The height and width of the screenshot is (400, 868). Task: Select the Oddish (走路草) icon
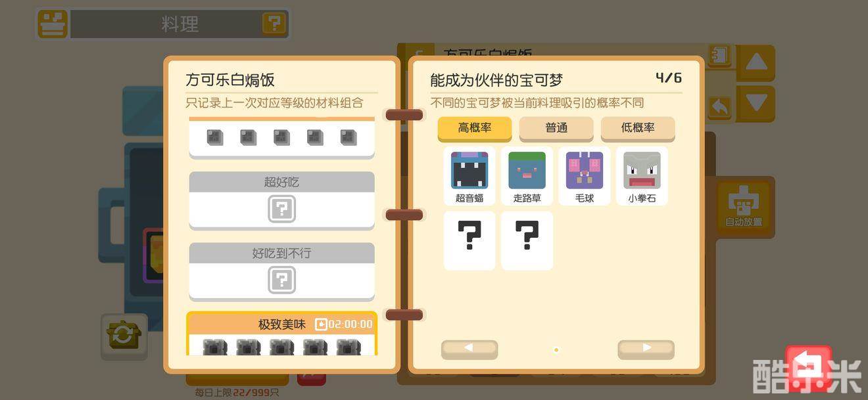click(527, 175)
